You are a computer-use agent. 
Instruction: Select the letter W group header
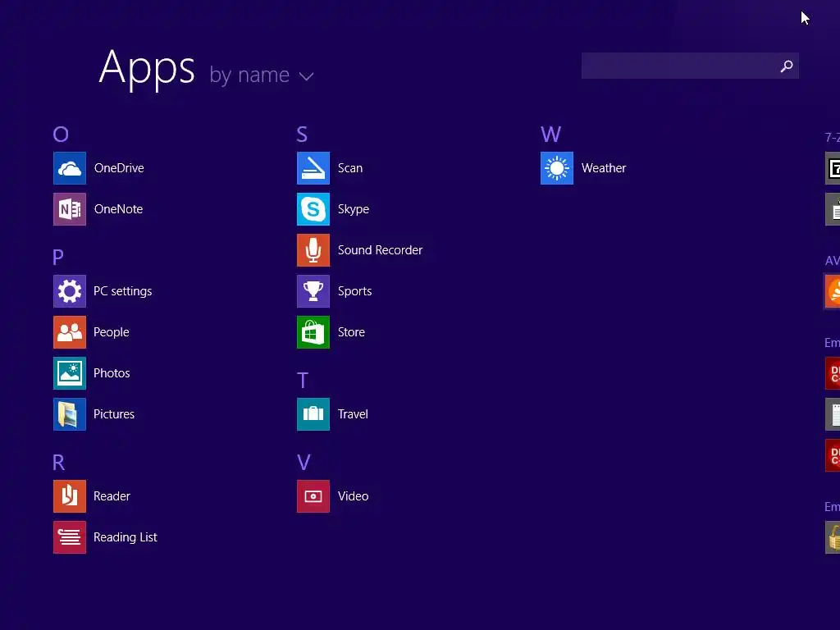pyautogui.click(x=550, y=134)
